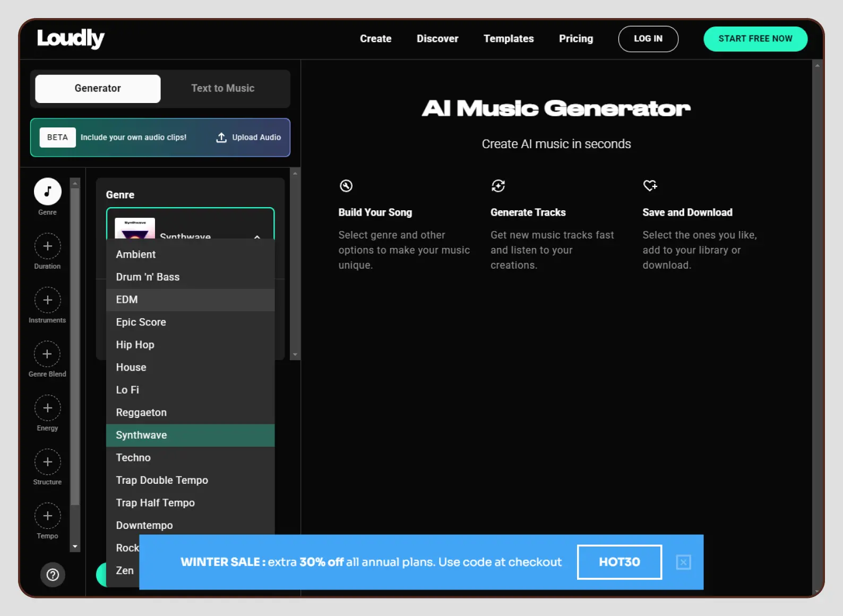
Task: Open the Genre sidebar icon
Action: pyautogui.click(x=48, y=192)
